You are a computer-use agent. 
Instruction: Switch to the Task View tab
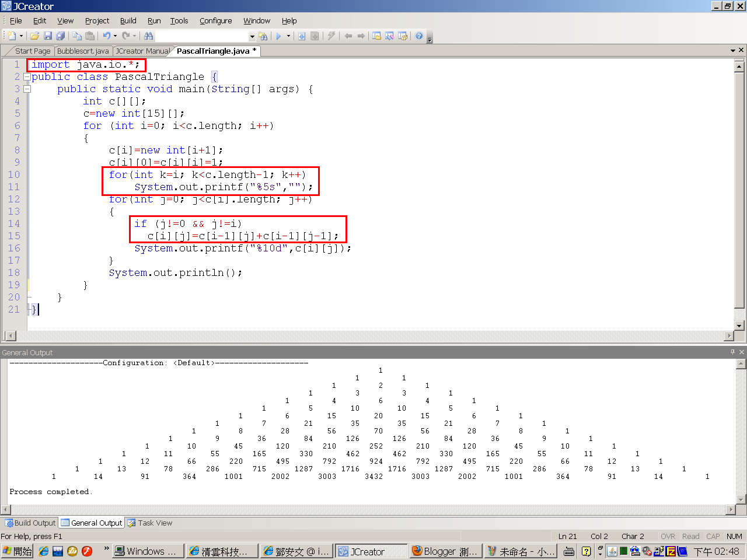[150, 523]
